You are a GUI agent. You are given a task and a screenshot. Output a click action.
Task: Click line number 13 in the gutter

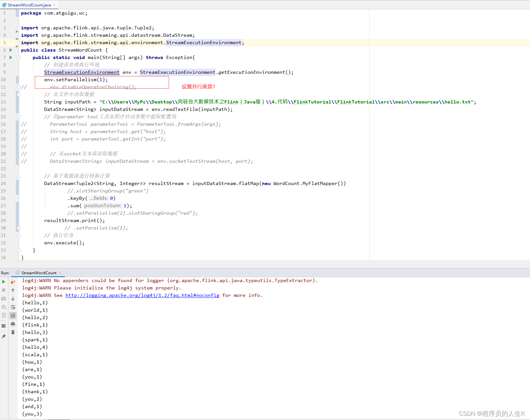[x=3, y=102]
